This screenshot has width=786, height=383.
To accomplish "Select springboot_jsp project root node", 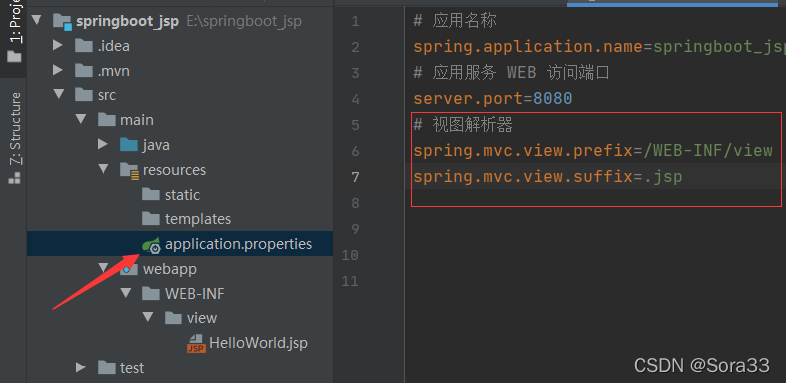I will tap(127, 22).
